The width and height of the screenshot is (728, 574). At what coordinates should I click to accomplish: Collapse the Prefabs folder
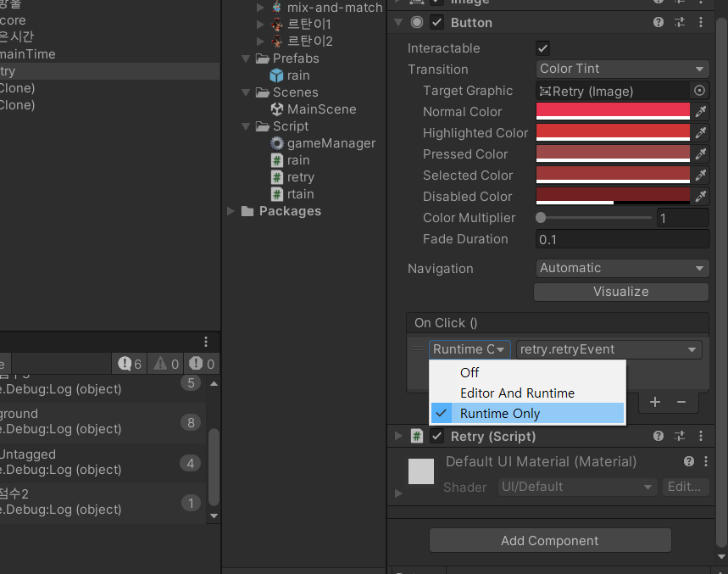(x=246, y=59)
